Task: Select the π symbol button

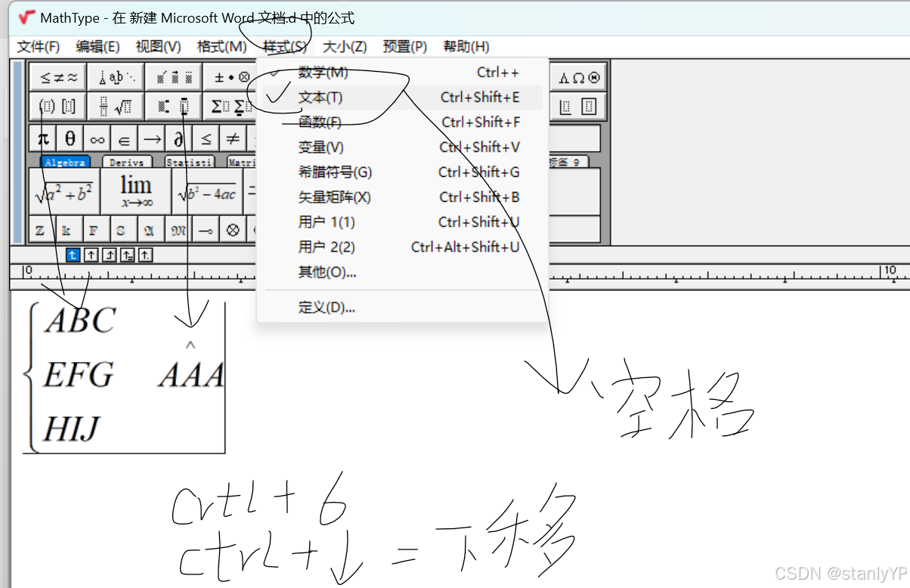Action: coord(43,138)
